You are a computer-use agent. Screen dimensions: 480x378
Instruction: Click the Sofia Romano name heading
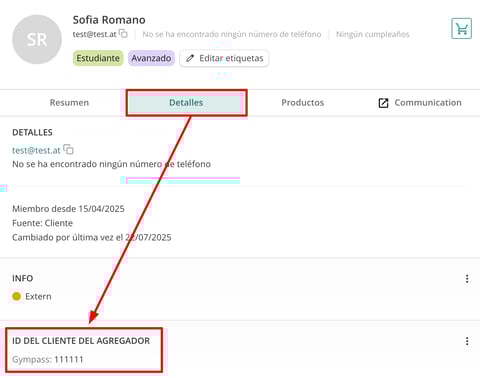(109, 20)
